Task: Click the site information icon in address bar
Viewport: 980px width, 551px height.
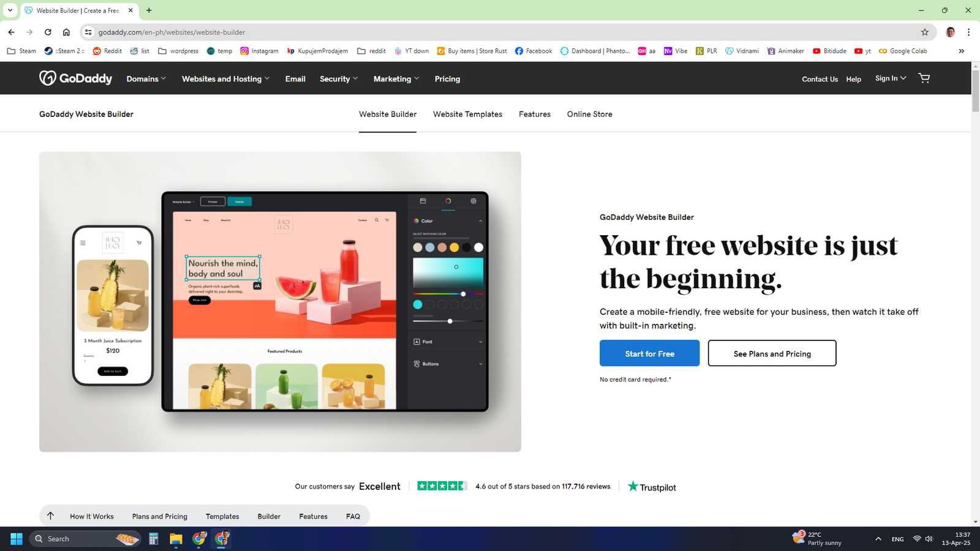Action: (88, 32)
